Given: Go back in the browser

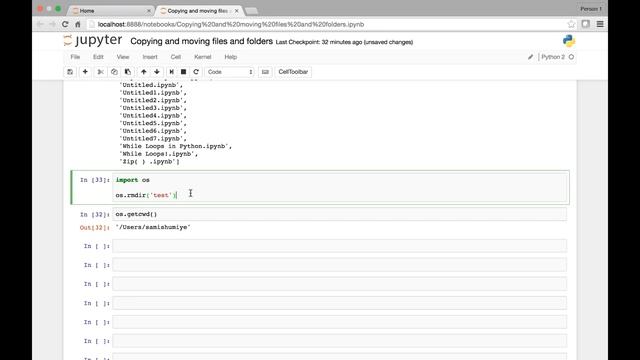Looking at the screenshot, I should 40,24.
